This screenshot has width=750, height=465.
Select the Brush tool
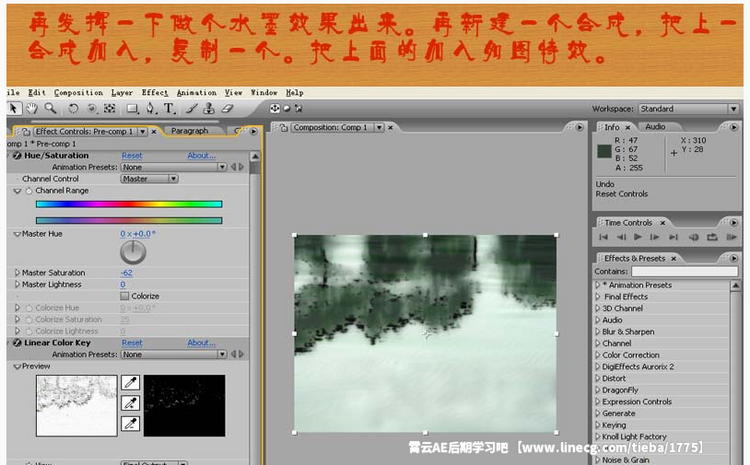[x=191, y=109]
